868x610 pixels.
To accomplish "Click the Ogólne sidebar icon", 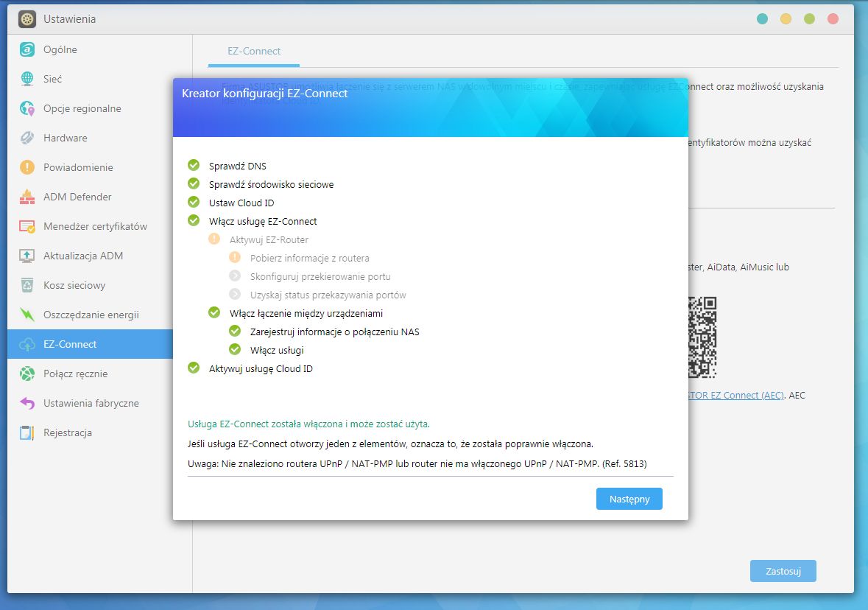I will [x=27, y=49].
